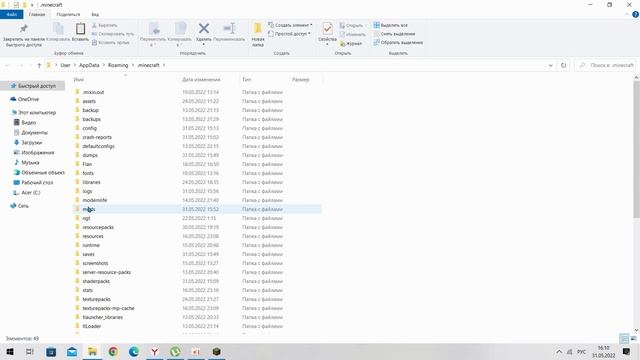Click Изменить (Edit) in ribbon
Viewport: 640px width, 360px height.
tap(353, 34)
